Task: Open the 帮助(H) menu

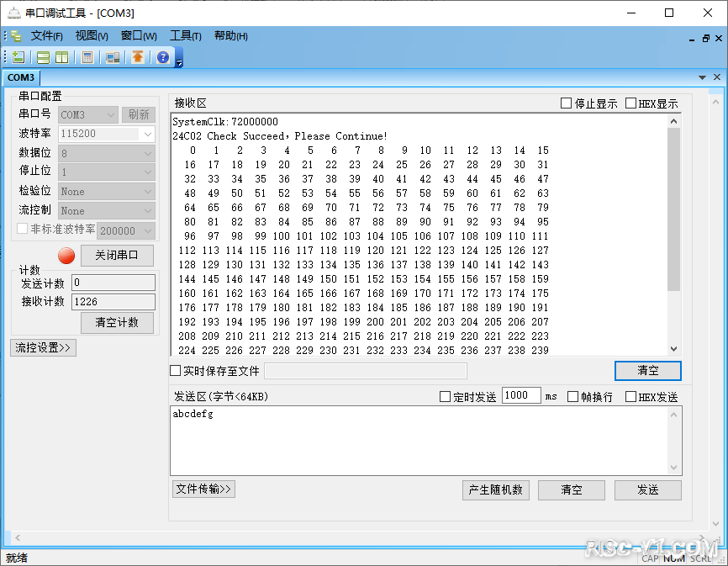Action: coord(230,36)
